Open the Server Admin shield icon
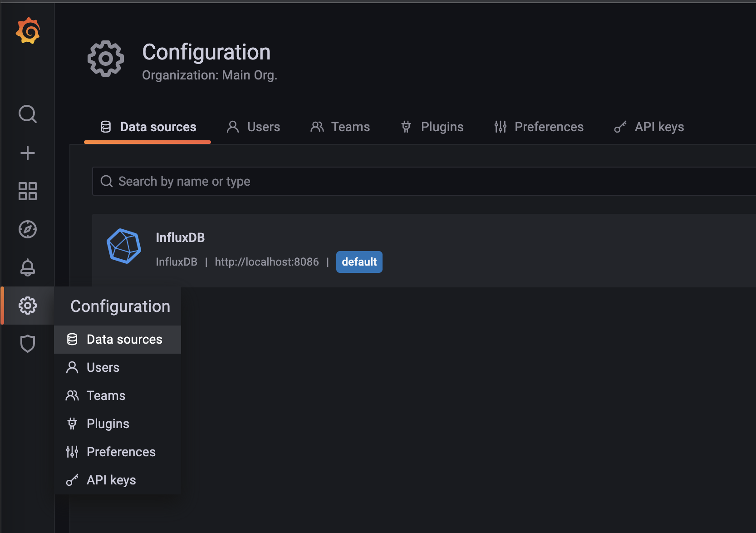Screen dimensions: 756x533 tap(28, 344)
